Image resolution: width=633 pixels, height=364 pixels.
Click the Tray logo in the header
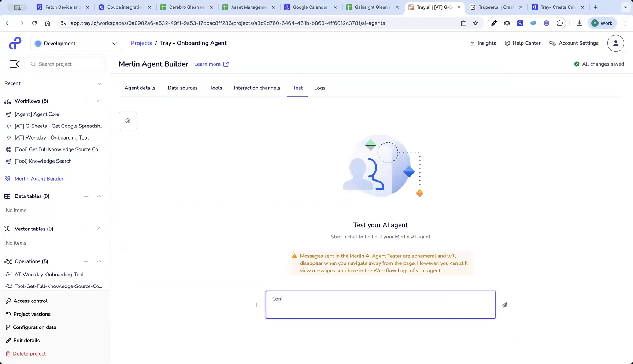pyautogui.click(x=15, y=43)
